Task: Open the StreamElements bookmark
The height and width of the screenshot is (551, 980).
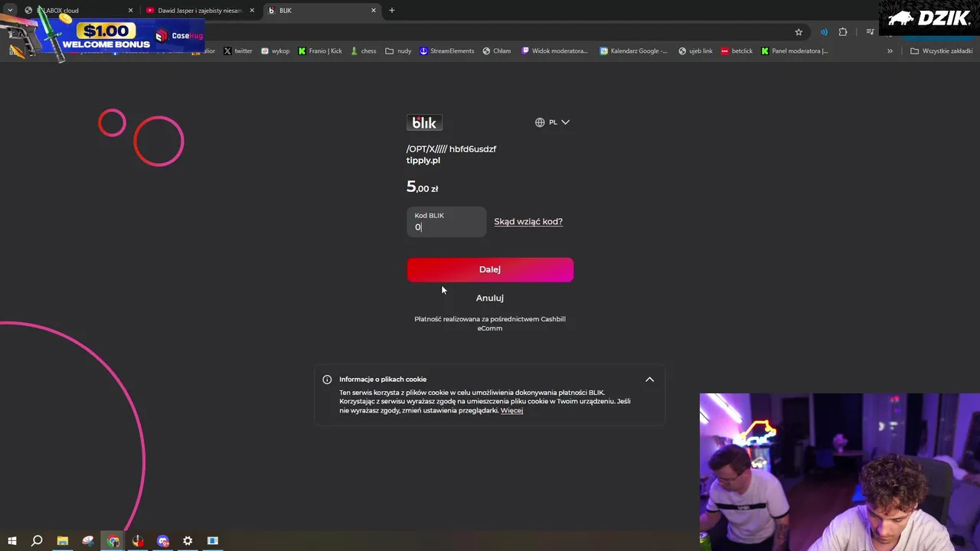Action: [447, 51]
